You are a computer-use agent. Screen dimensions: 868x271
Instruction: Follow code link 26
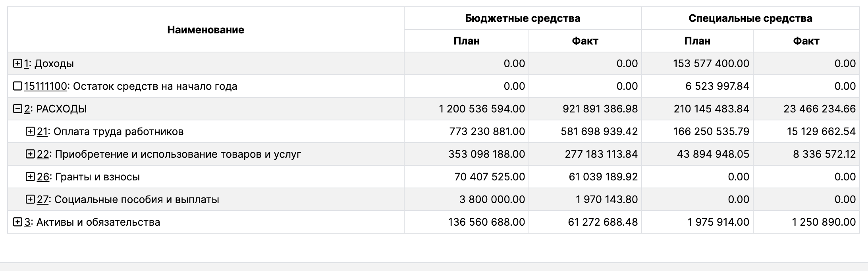(42, 177)
